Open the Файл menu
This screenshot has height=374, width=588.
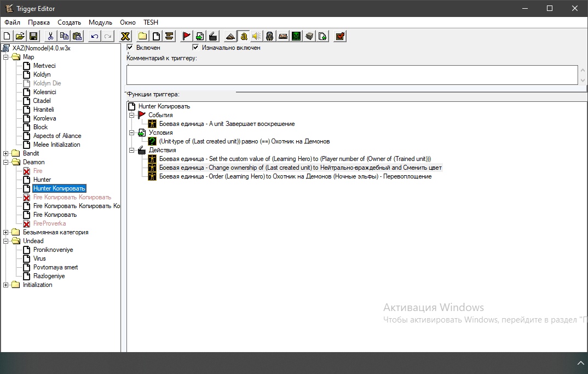(x=13, y=22)
